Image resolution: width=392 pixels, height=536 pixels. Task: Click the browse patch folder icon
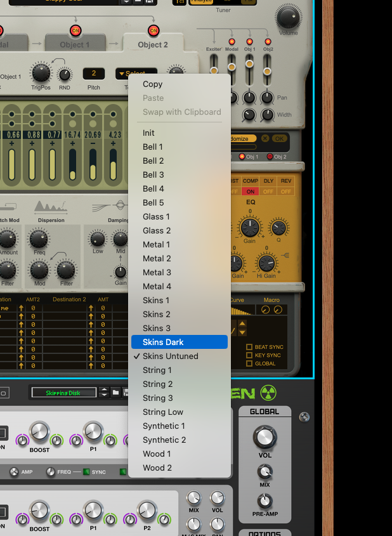(x=116, y=393)
